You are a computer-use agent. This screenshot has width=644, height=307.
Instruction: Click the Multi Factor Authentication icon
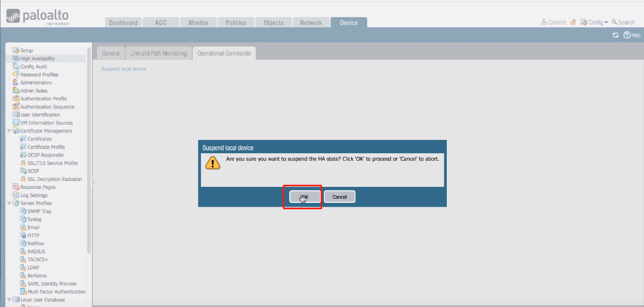point(23,292)
